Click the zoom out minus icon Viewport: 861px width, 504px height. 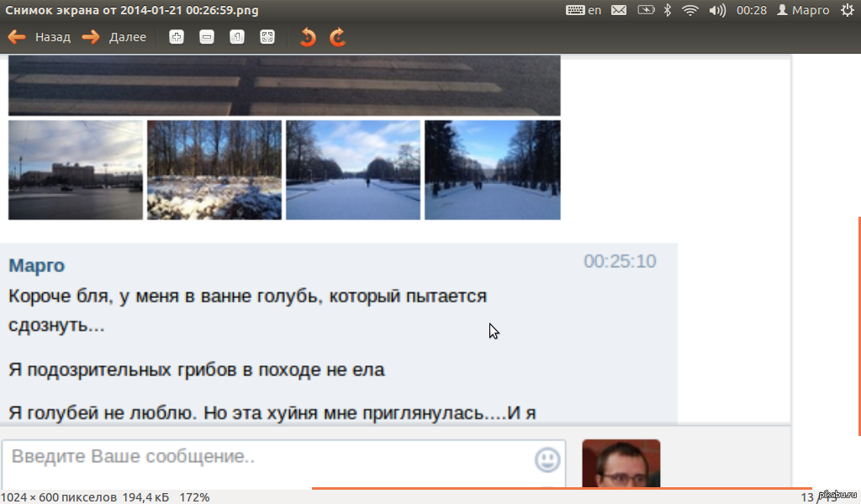pos(207,37)
